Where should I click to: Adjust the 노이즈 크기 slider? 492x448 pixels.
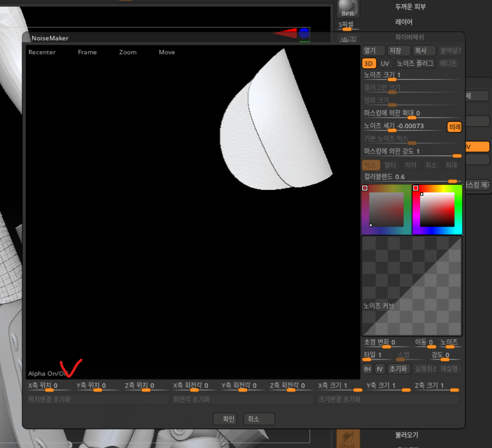[x=412, y=76]
